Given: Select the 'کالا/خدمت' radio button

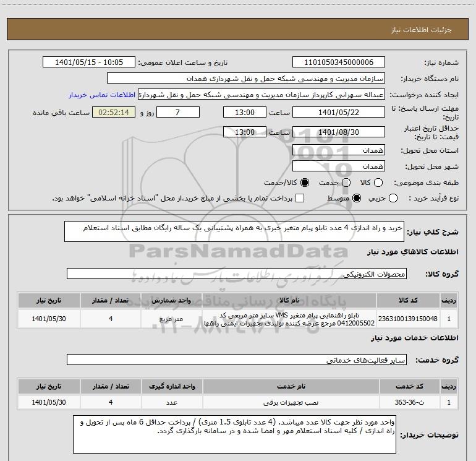Looking at the screenshot, I should (x=305, y=183).
